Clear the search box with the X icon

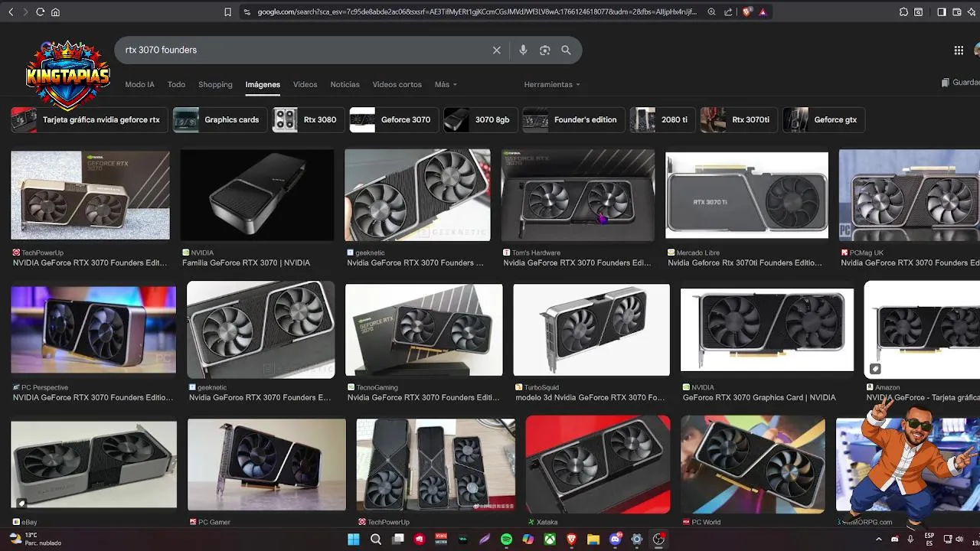(x=496, y=50)
